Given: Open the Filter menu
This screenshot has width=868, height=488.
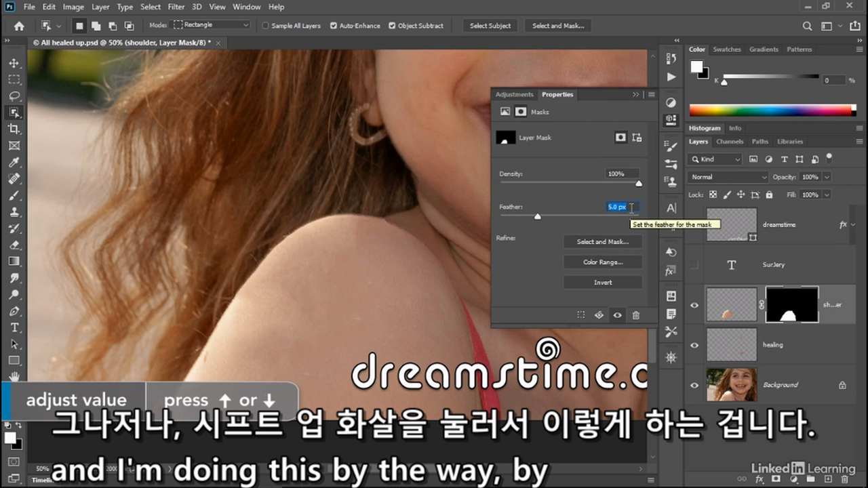Looking at the screenshot, I should [x=176, y=7].
